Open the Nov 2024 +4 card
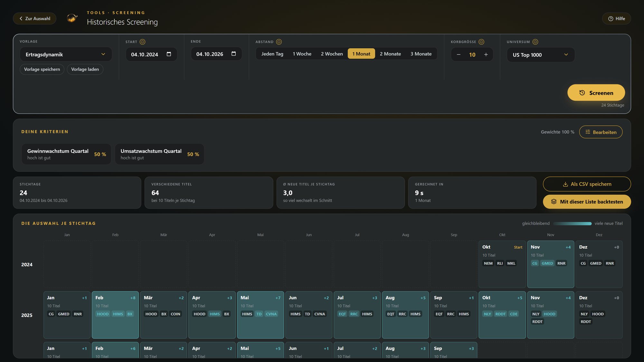This screenshot has height=362, width=644. tap(550, 264)
